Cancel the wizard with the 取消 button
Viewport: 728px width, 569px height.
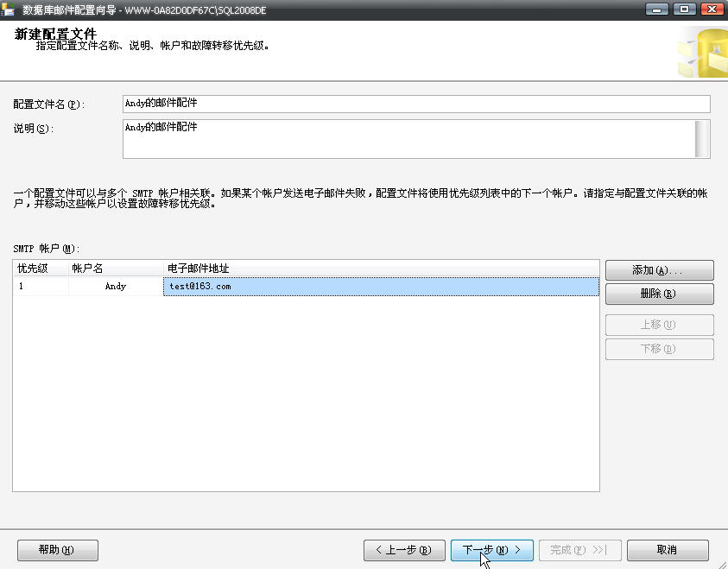tap(668, 550)
